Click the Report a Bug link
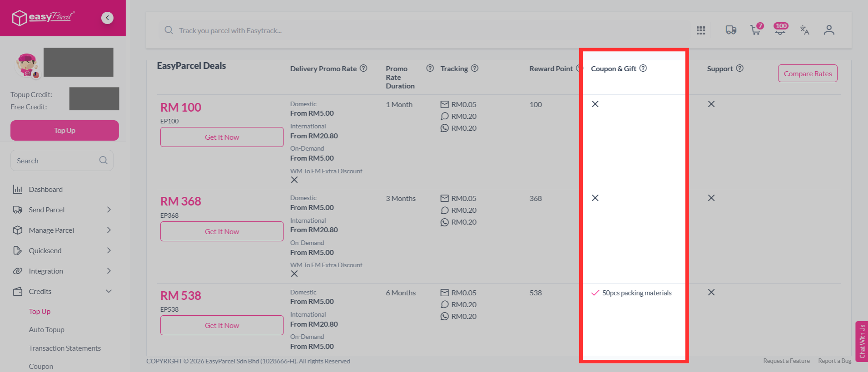868x372 pixels. point(834,361)
